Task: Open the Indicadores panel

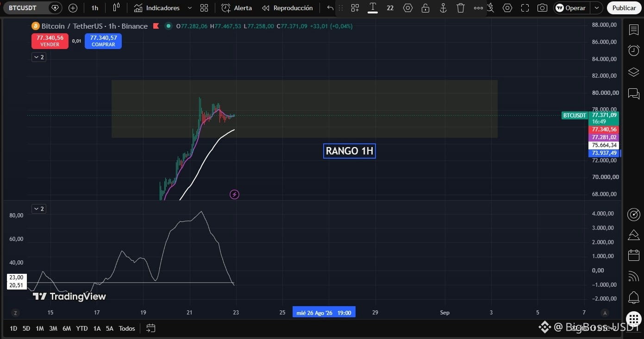Action: coord(156,8)
